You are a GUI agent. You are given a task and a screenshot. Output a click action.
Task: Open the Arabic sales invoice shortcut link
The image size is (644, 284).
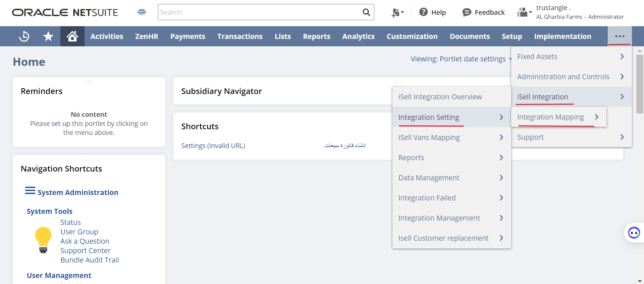point(345,145)
